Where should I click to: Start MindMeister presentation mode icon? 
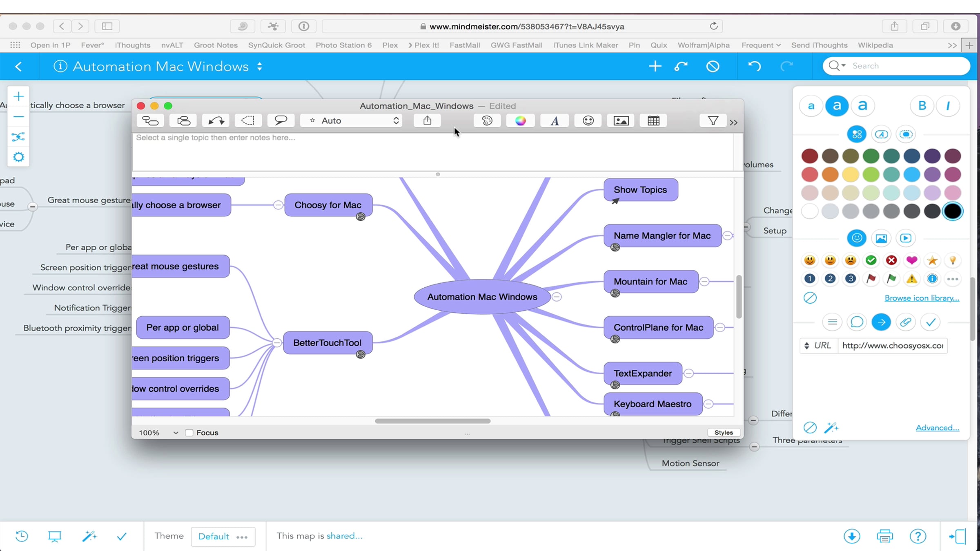click(55, 536)
